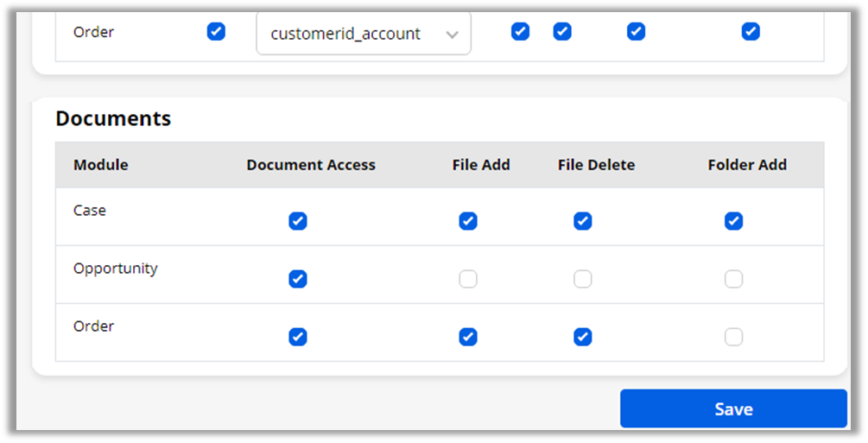Check File Delete for Opportunity
868x443 pixels.
click(583, 279)
